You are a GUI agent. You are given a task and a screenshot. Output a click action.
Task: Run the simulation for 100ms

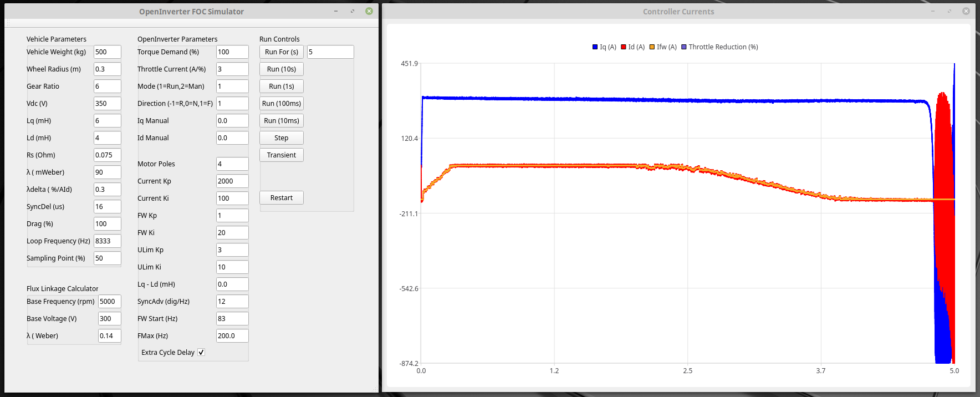pyautogui.click(x=281, y=104)
